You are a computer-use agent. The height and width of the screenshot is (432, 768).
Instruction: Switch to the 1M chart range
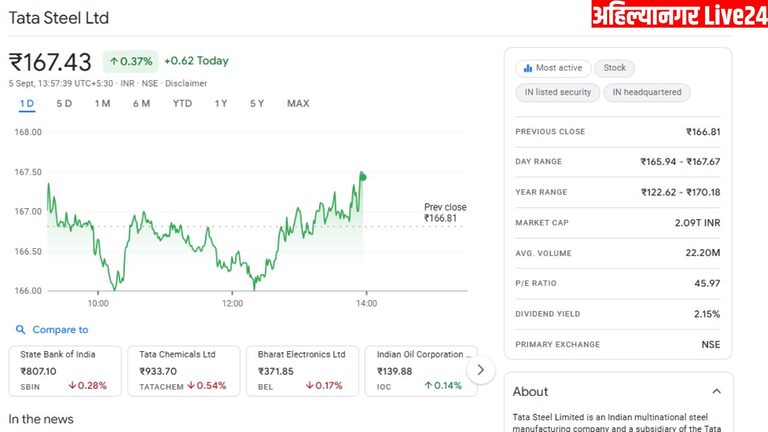[x=102, y=104]
